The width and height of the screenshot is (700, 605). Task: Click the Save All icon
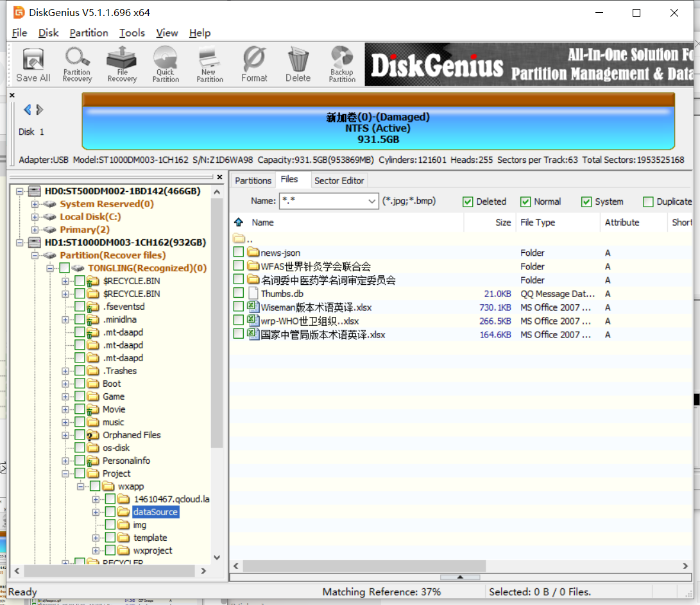tap(32, 64)
